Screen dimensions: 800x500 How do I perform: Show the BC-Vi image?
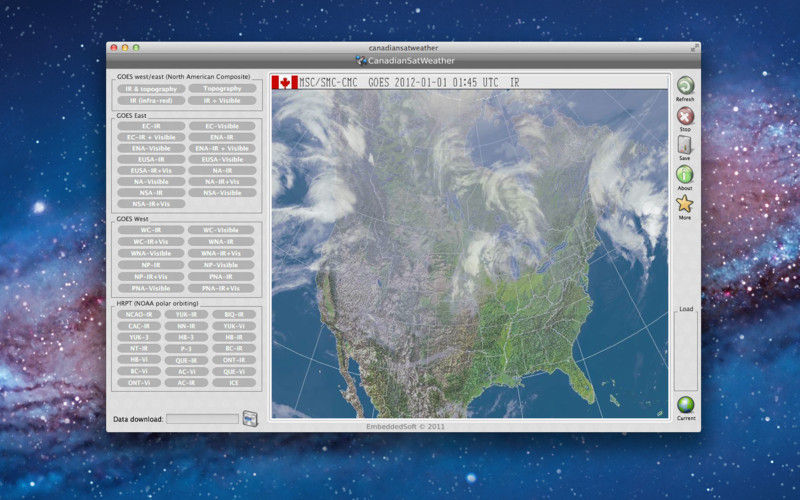(139, 371)
